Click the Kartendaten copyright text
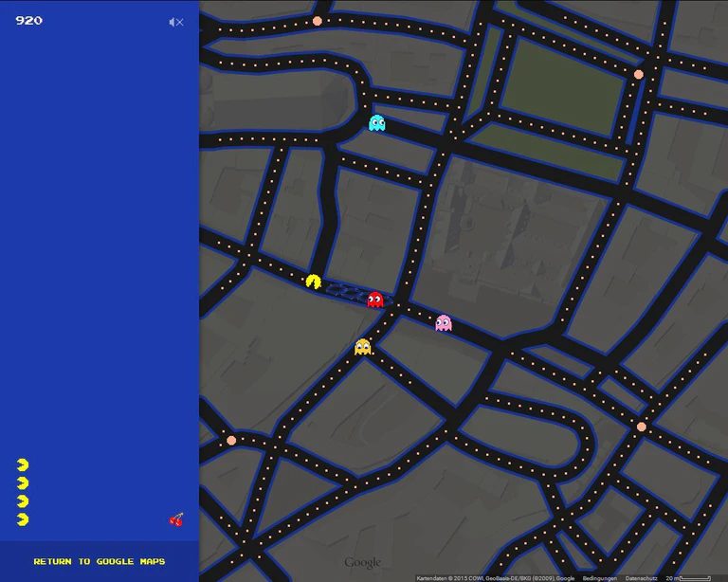Screen dimensions: 728x582 (x=496, y=578)
